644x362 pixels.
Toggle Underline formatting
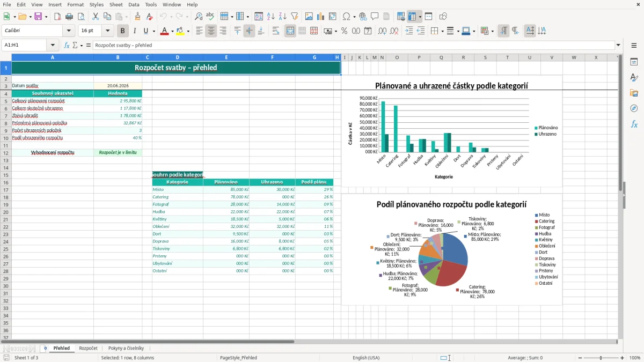[x=146, y=31]
